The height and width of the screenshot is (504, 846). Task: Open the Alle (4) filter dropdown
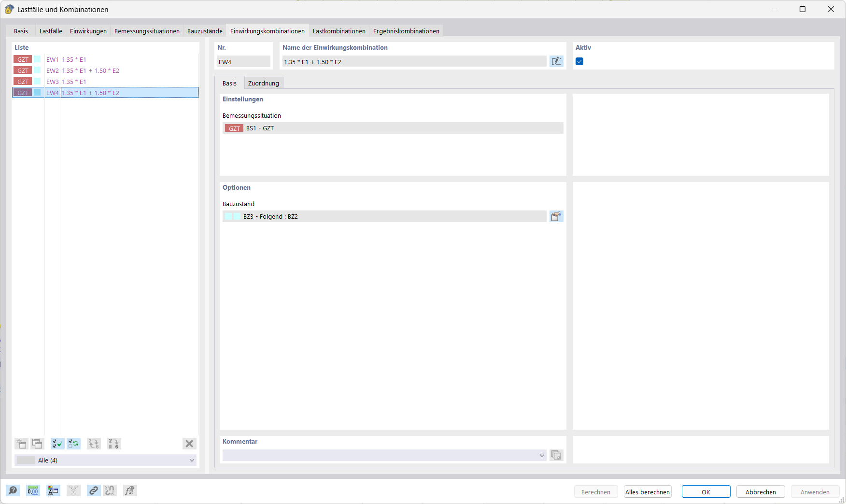191,460
